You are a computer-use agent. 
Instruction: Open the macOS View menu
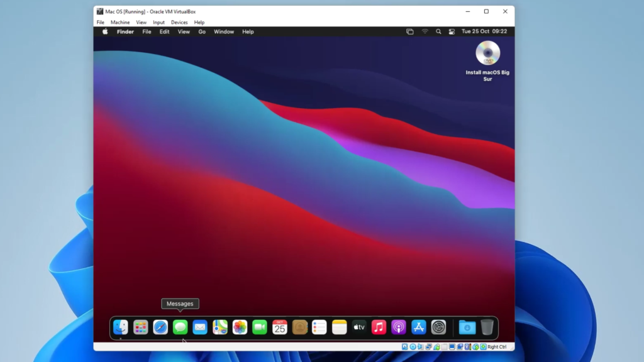184,31
